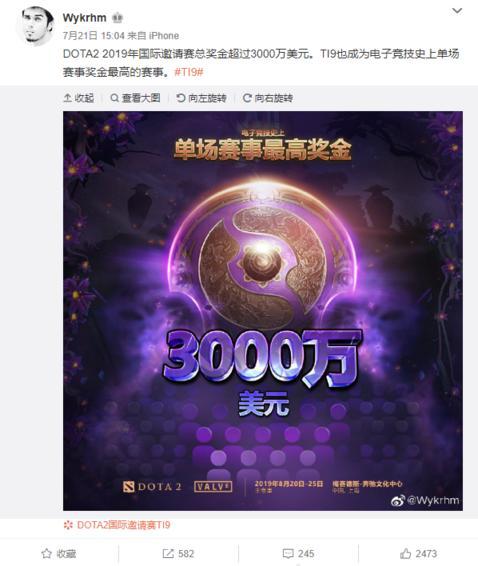Rotate image left with 向左旋转
The width and height of the screenshot is (478, 566).
[201, 98]
